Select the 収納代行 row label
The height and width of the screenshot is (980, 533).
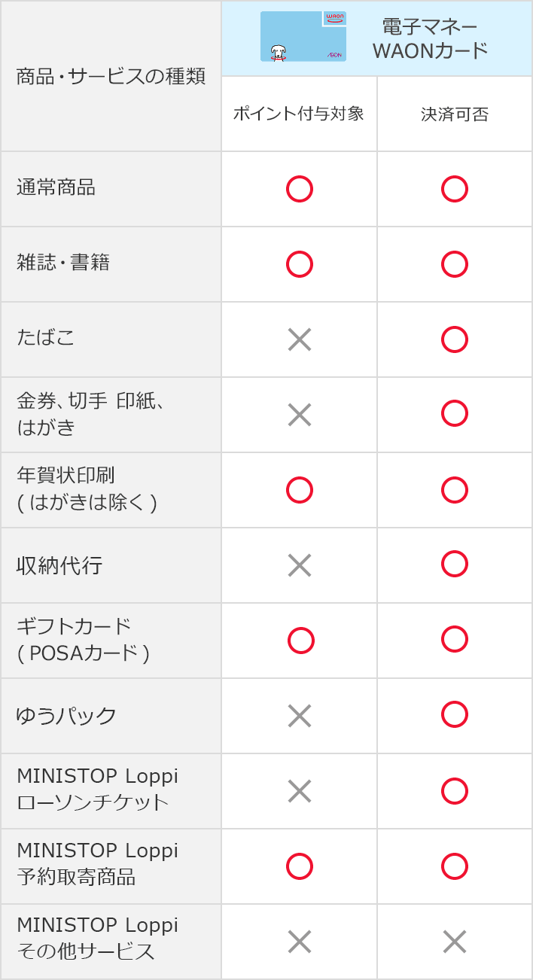click(x=59, y=565)
